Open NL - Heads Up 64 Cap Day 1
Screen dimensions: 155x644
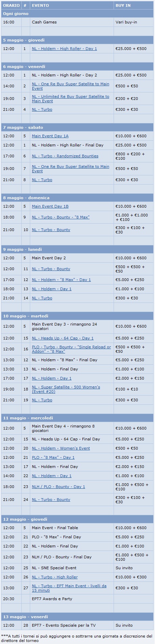click(63, 338)
